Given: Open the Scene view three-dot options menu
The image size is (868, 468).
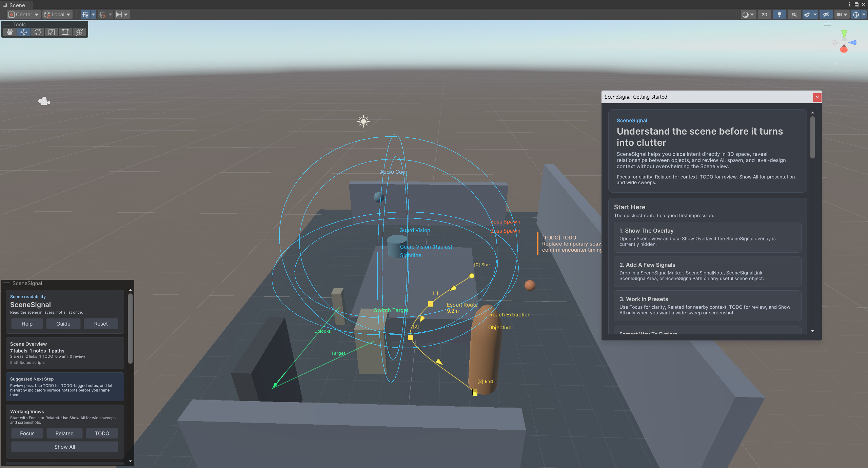Looking at the screenshot, I should (849, 4).
